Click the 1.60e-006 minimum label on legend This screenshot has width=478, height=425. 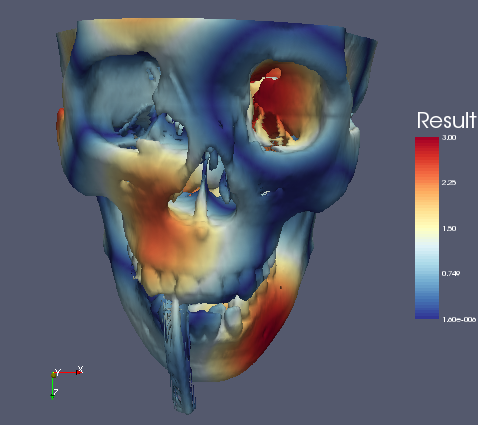(459, 320)
